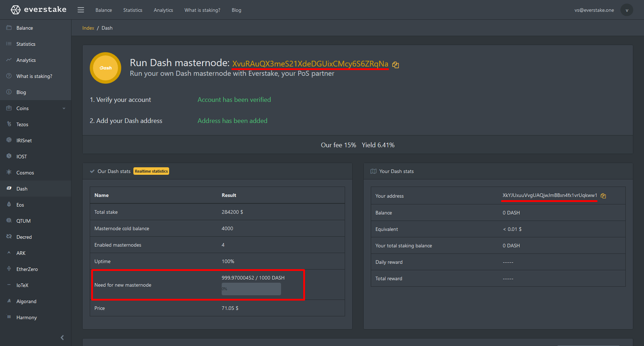Click the QTUM sidebar icon
This screenshot has width=644, height=346.
pos(9,221)
